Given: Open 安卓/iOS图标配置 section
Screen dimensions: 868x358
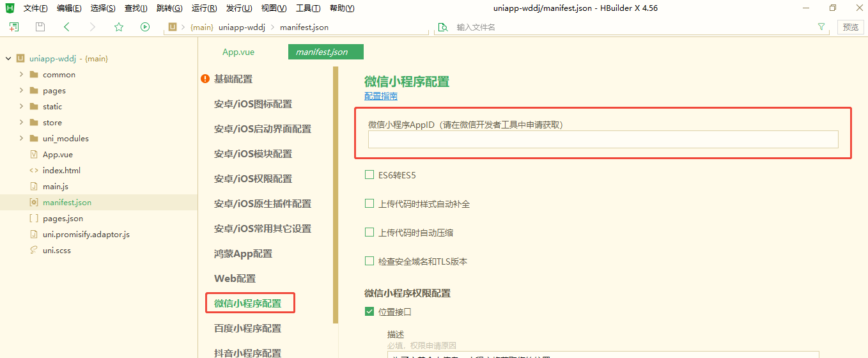Looking at the screenshot, I should click(253, 104).
